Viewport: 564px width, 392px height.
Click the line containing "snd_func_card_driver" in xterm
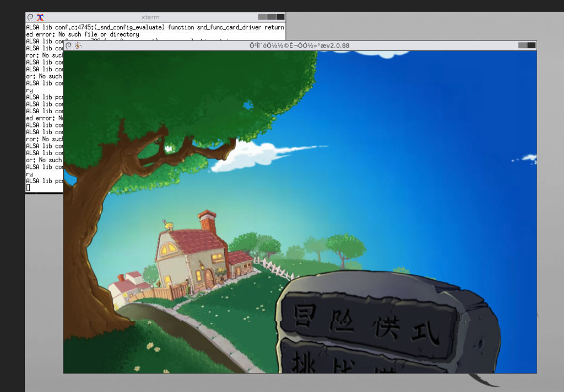155,27
